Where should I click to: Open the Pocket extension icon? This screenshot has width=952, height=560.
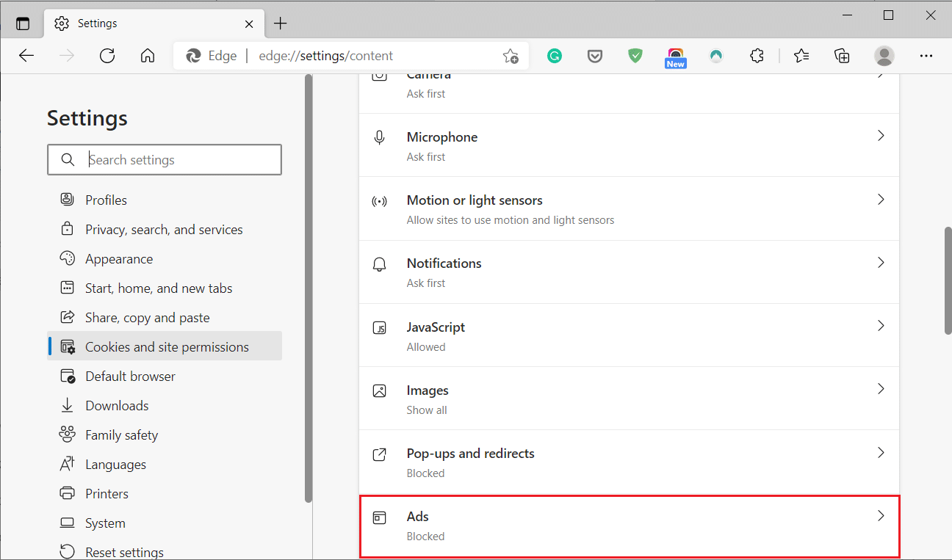click(595, 56)
